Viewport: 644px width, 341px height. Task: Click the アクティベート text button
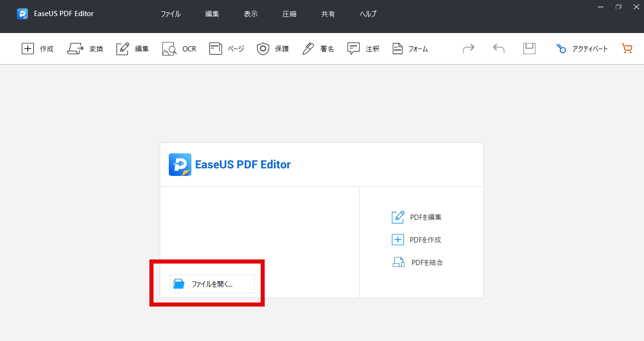coord(590,49)
